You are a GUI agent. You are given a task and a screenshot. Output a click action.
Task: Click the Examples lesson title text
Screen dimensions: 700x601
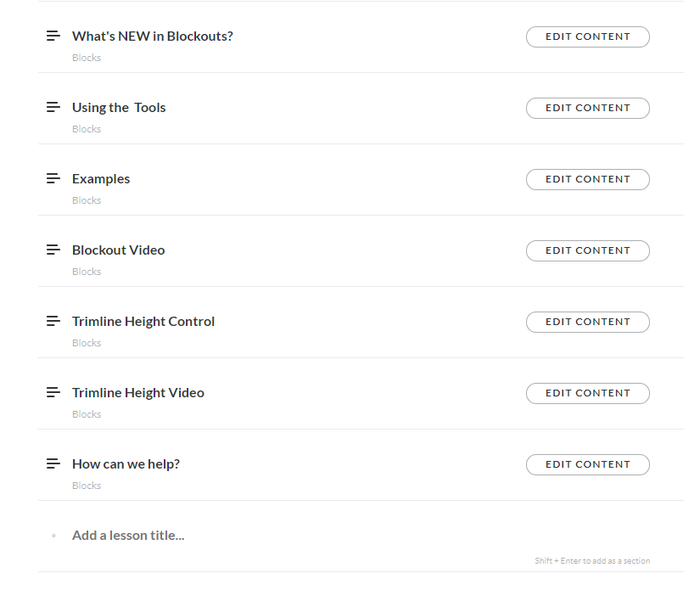pos(101,179)
